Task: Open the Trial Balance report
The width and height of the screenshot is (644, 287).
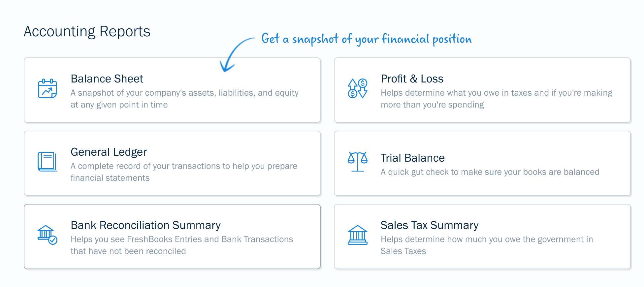Action: point(482,163)
